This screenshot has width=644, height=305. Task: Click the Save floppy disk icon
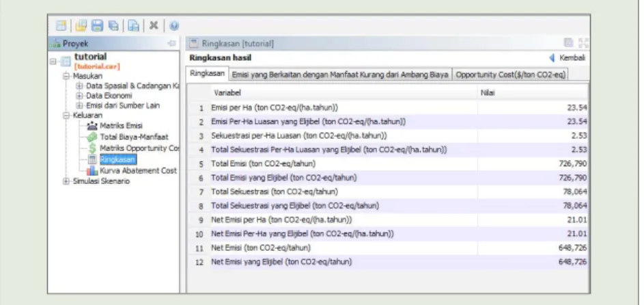coord(98,26)
